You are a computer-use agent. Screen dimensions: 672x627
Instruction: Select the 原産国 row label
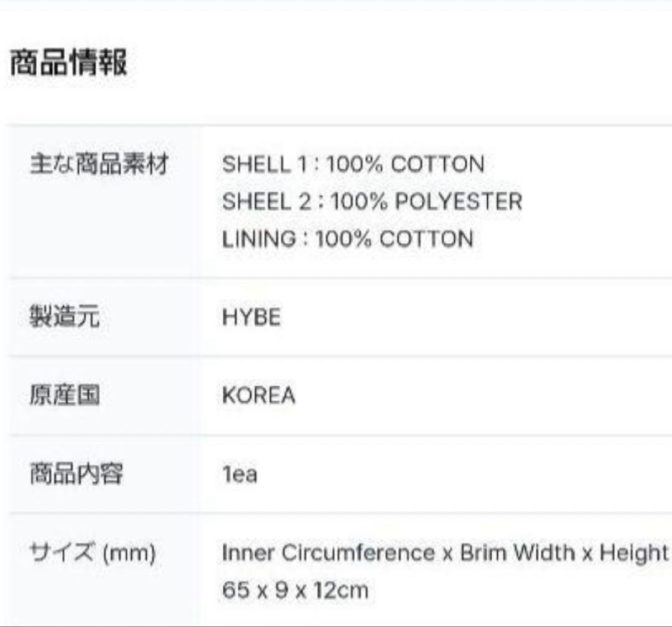pyautogui.click(x=64, y=396)
